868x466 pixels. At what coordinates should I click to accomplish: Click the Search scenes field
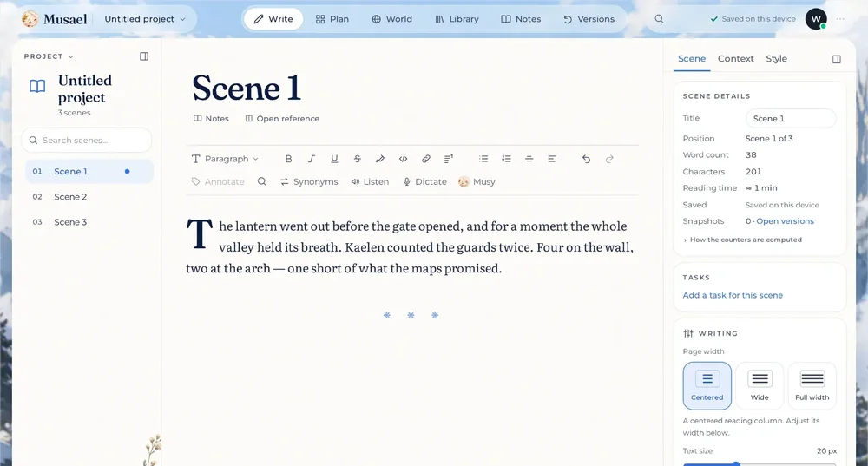click(x=86, y=140)
